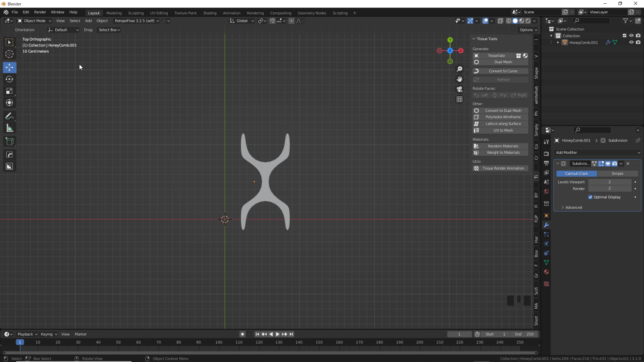The height and width of the screenshot is (362, 644).
Task: Select the Measure tool
Action: pos(9,128)
